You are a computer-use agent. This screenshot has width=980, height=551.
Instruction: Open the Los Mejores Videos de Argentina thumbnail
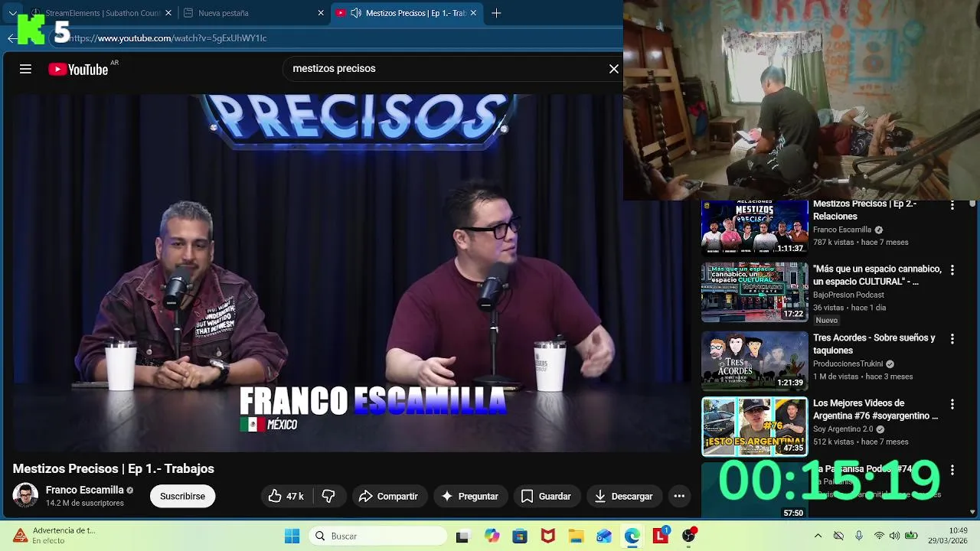tap(755, 426)
